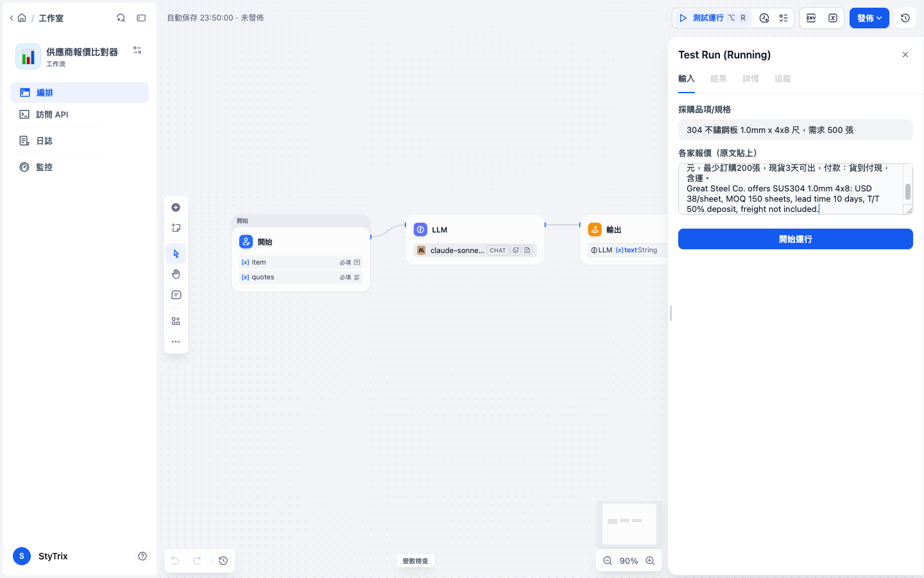Select the LLM node title
Viewport: 924px width, 578px height.
pos(440,230)
